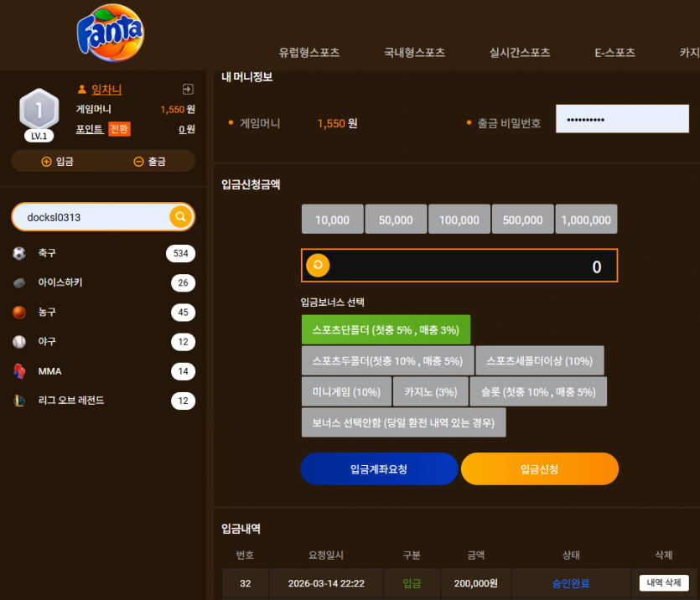Open the 축구 soccer ball category
This screenshot has height=600, width=700.
pyautogui.click(x=103, y=253)
